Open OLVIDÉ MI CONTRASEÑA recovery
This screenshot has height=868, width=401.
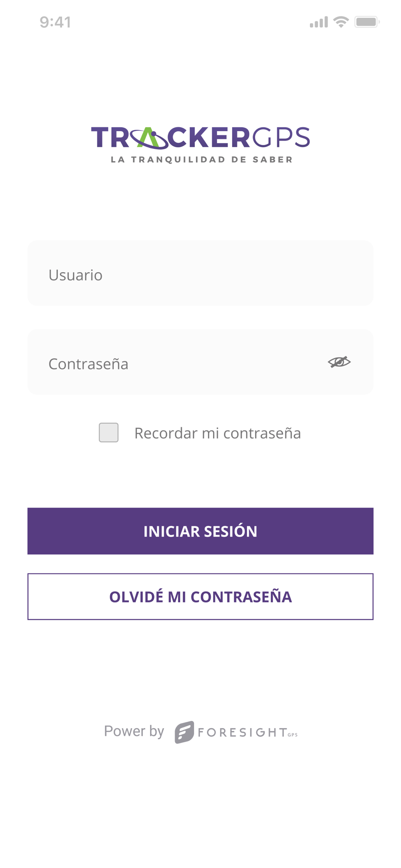(x=200, y=597)
